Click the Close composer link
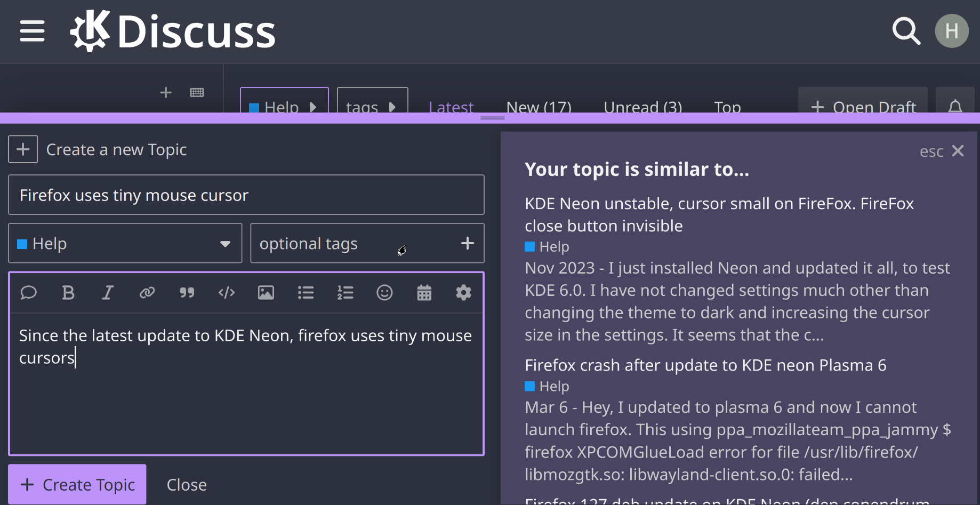 (187, 485)
